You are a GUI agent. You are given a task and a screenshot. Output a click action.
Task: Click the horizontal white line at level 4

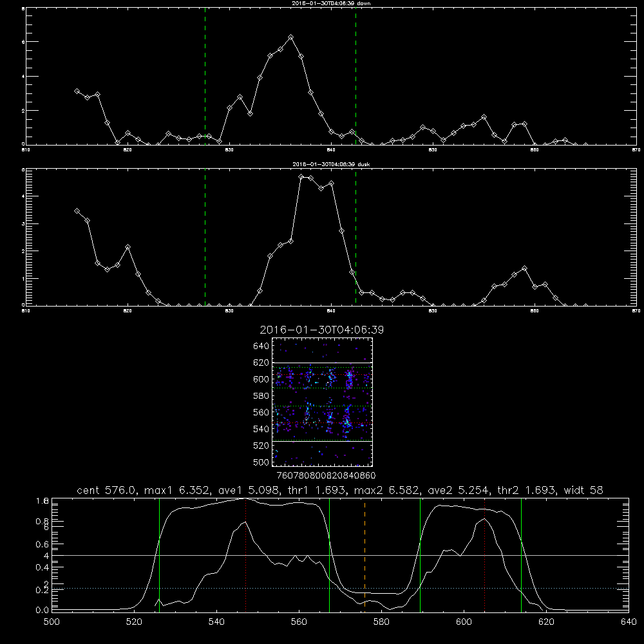pos(340,555)
